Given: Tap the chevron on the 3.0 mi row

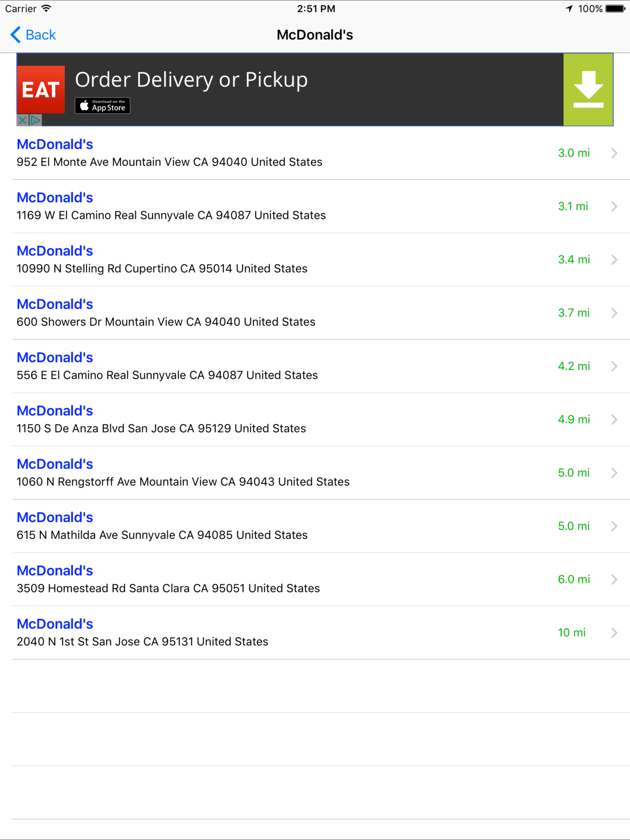Looking at the screenshot, I should 614,153.
